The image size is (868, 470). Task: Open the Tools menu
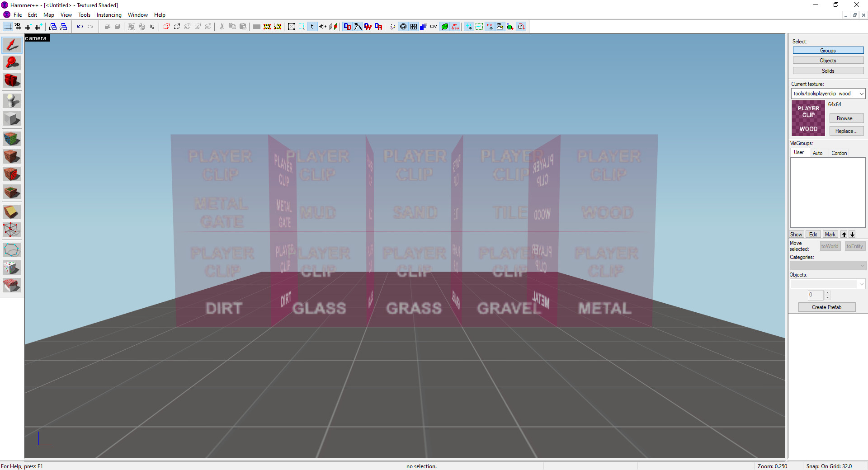[x=84, y=14]
